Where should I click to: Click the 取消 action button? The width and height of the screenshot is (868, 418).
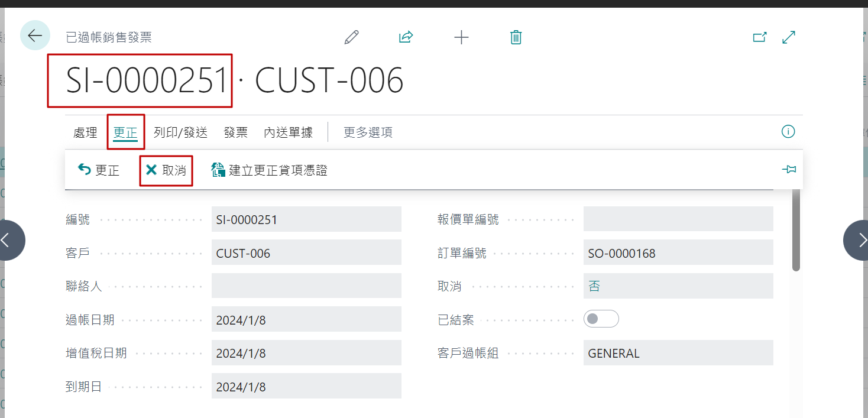point(166,170)
